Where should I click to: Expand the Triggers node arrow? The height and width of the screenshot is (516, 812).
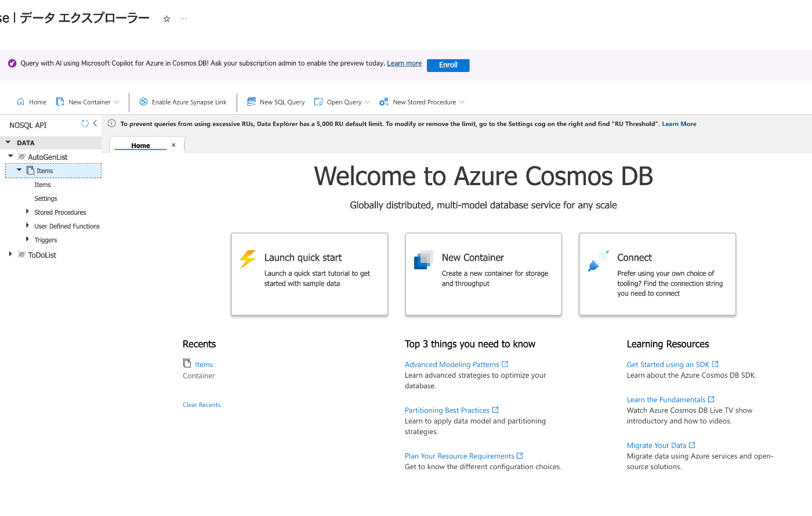27,239
